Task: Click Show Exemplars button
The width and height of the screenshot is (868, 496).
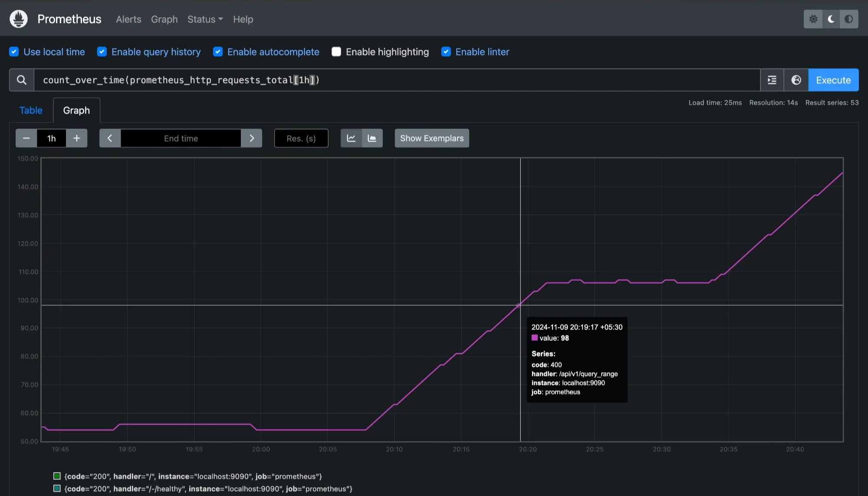Action: point(432,138)
